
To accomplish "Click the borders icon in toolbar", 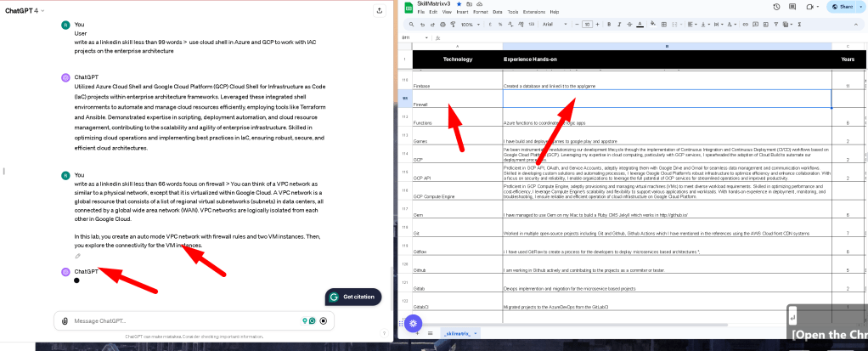I will pos(663,25).
